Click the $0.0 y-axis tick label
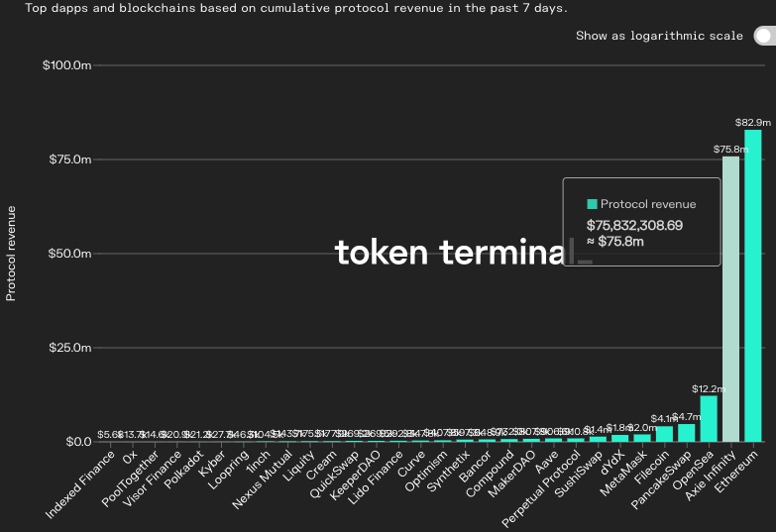Image resolution: width=776 pixels, height=532 pixels. click(78, 442)
